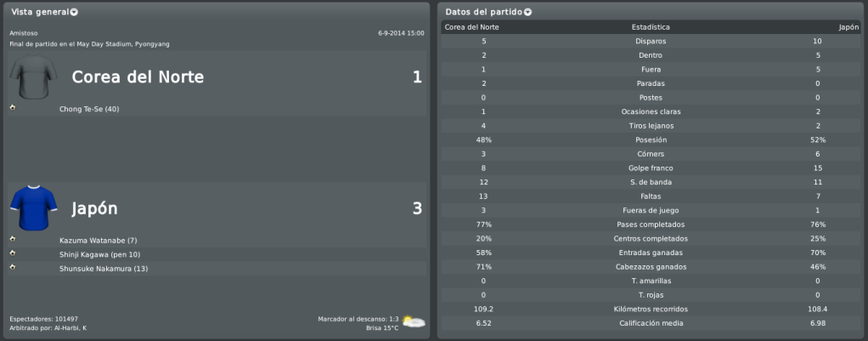Open the Corea del Norte team name

pos(138,77)
